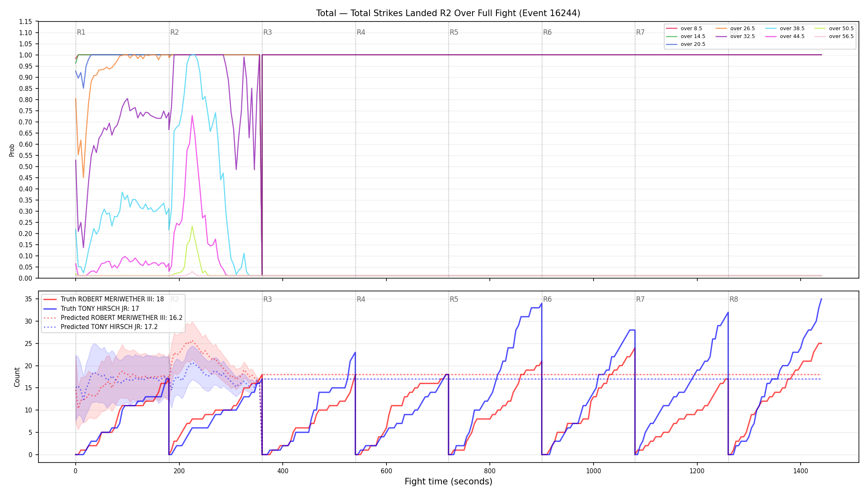
Task: Click the 1.15 tick label on the Prob axis
Action: tap(26, 21)
